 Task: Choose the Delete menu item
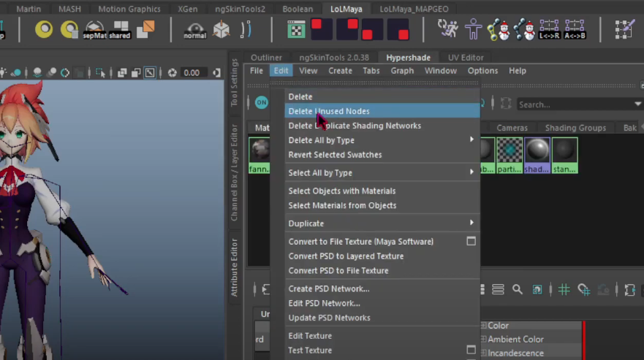(382, 96)
